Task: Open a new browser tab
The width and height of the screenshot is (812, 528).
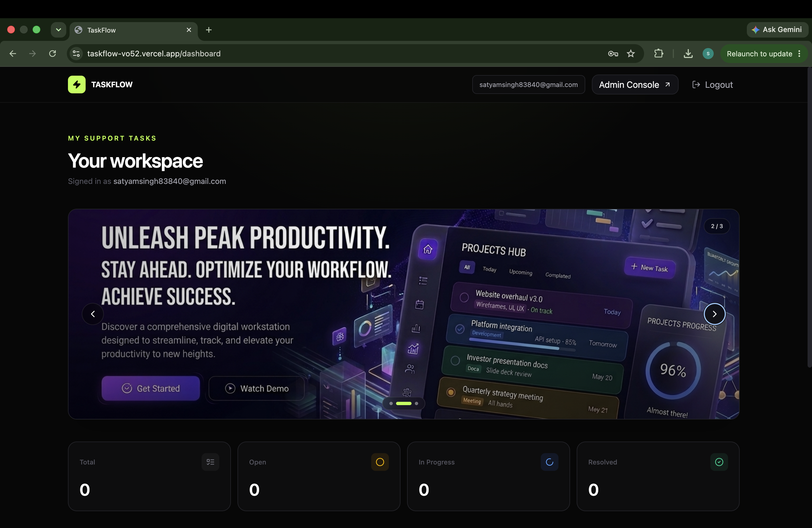Action: pos(209,30)
